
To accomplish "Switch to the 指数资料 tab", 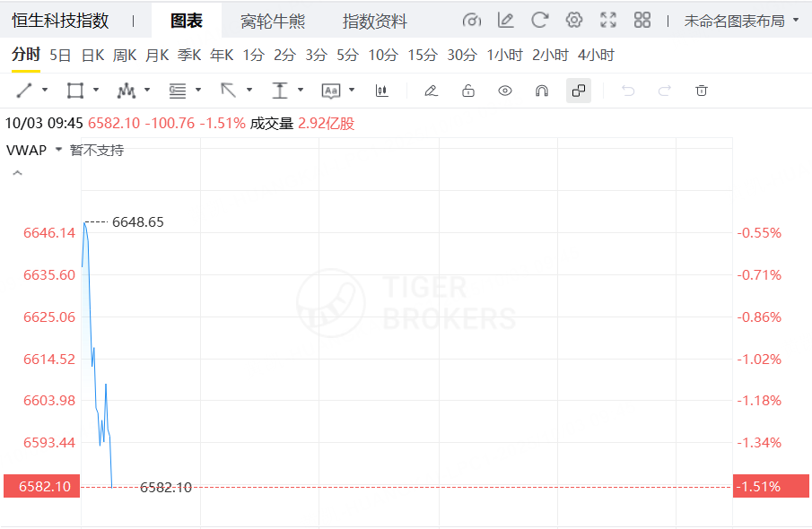I will (x=374, y=21).
